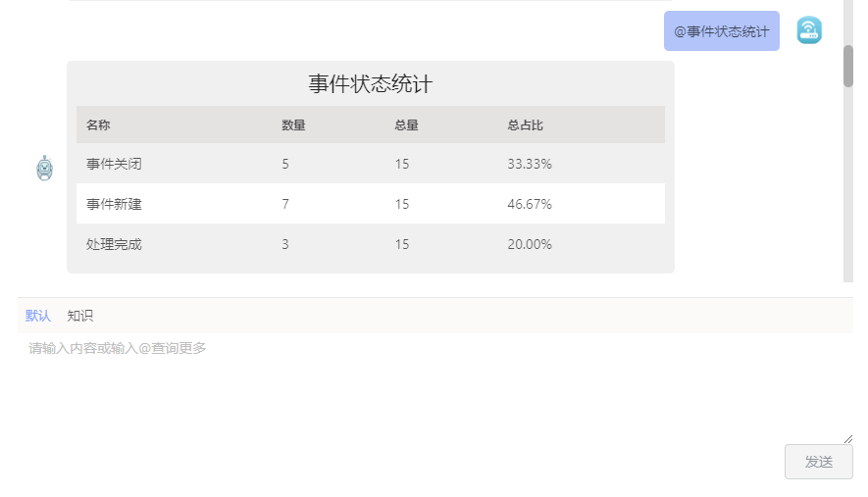This screenshot has width=868, height=497.
Task: Switch to the 知识 tab
Action: 80,316
